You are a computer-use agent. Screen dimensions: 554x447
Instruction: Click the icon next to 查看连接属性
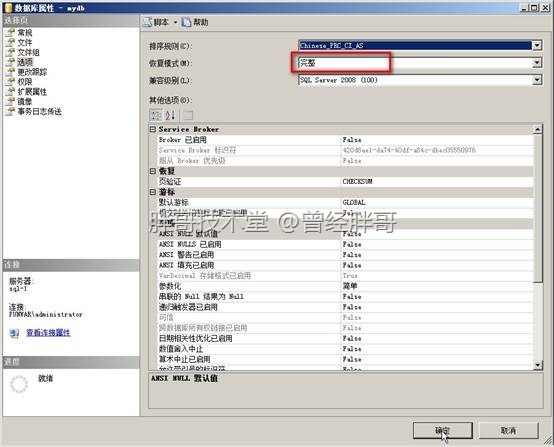click(x=14, y=333)
